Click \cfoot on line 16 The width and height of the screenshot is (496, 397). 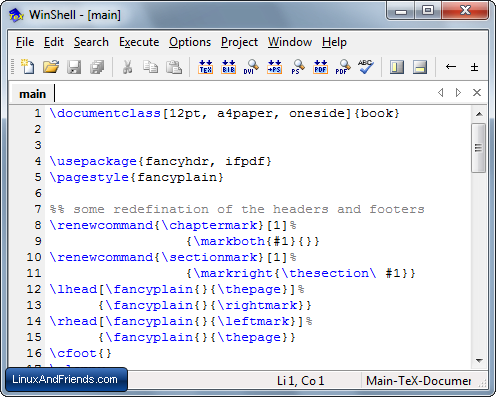tap(73, 353)
